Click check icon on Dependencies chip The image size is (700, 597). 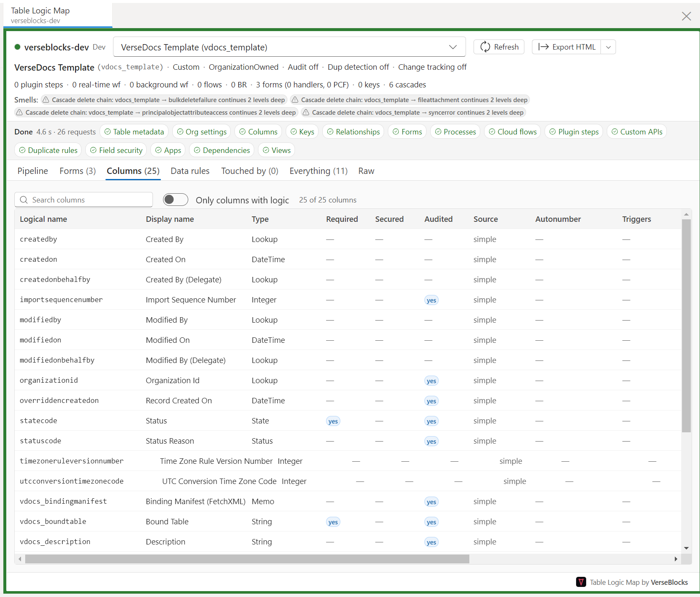197,150
